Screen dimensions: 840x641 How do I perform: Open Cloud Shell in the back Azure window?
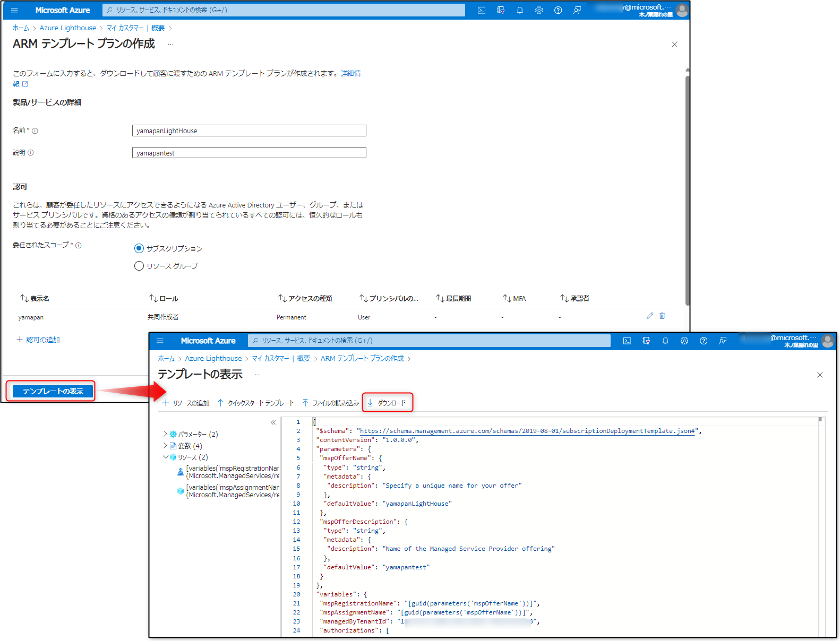coord(482,10)
